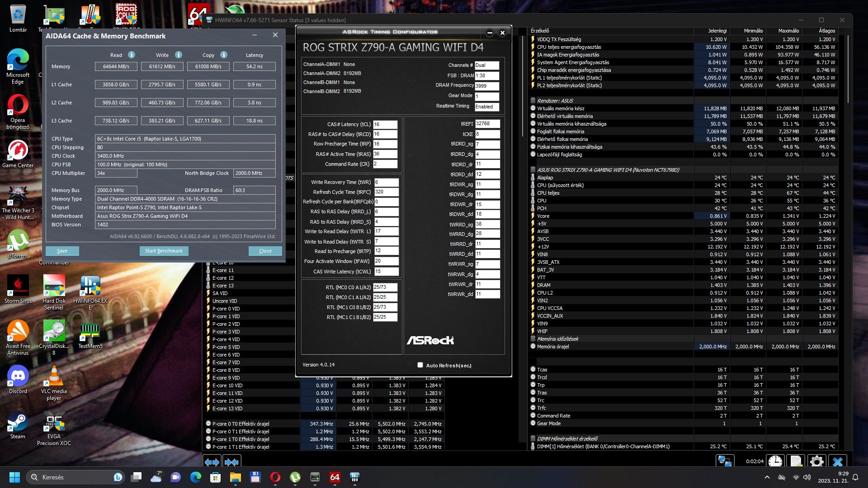
Task: Show hidden system tray icons
Action: tap(767, 477)
